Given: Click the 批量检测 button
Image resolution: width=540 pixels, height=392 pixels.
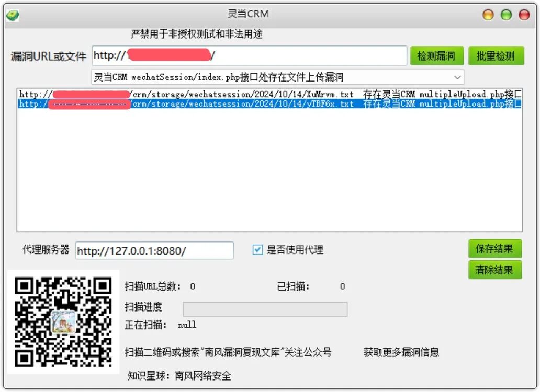Looking at the screenshot, I should (496, 56).
